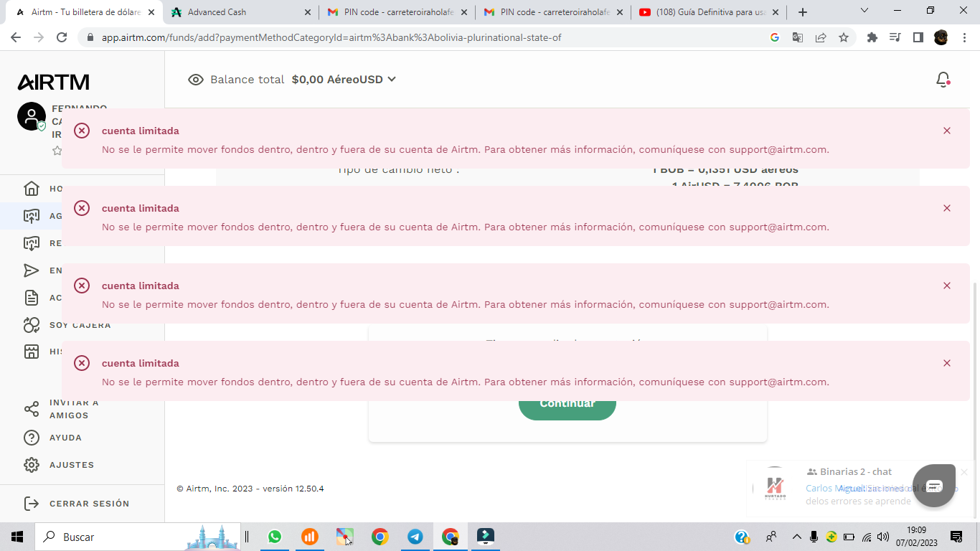Open Telegram from the taskbar
This screenshot has height=551, width=980.
[415, 537]
